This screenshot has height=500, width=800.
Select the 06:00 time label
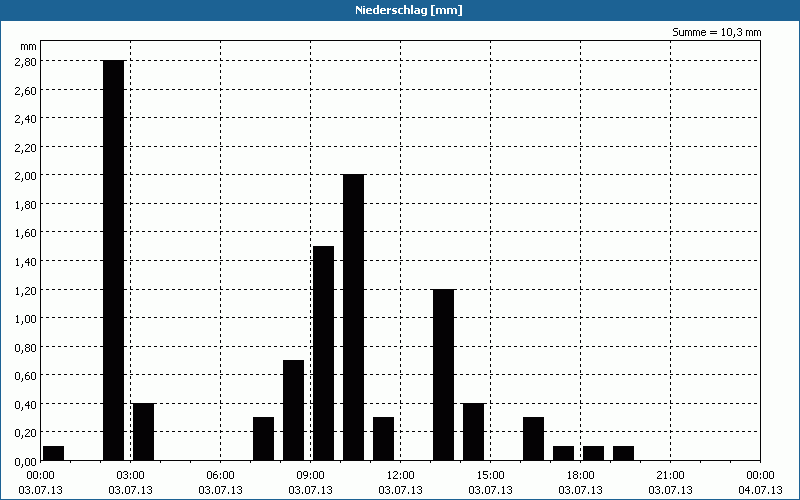[220, 476]
